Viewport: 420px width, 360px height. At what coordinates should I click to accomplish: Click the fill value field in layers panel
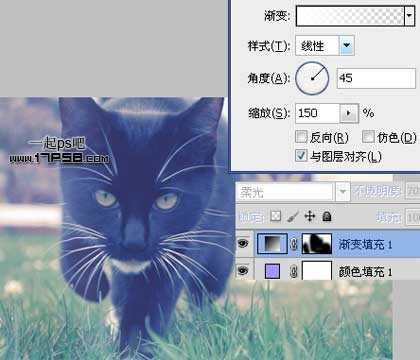pyautogui.click(x=413, y=218)
